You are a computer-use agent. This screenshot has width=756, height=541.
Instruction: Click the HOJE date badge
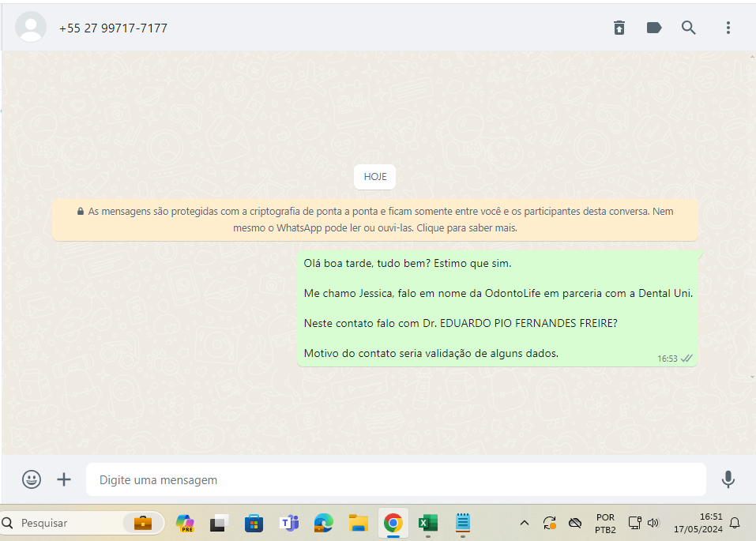(375, 177)
